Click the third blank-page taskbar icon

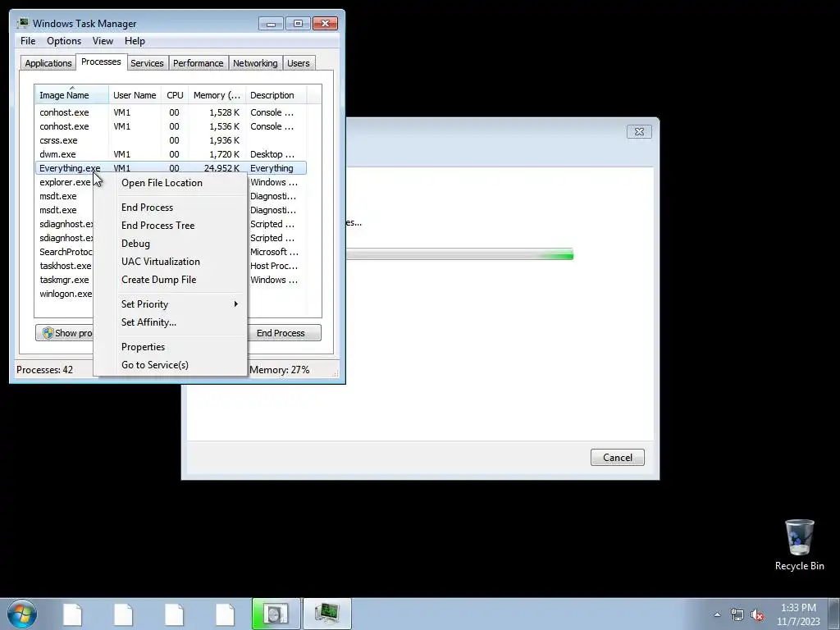(x=174, y=614)
